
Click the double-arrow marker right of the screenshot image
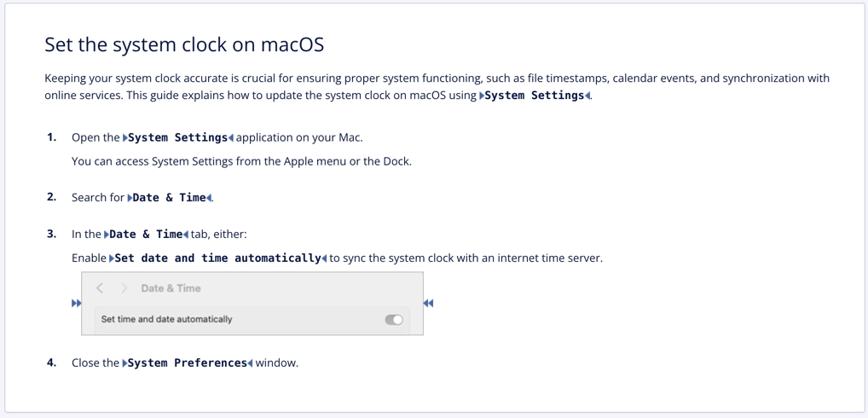pos(428,304)
